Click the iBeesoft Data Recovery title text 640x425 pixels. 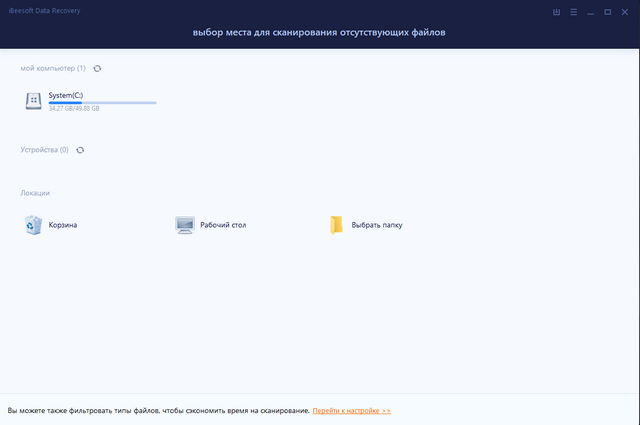click(44, 11)
